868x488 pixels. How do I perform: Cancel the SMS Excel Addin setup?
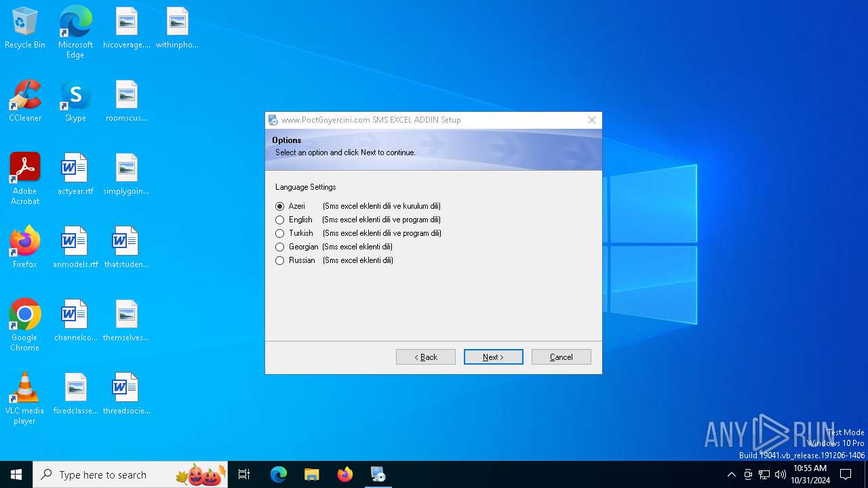point(561,357)
